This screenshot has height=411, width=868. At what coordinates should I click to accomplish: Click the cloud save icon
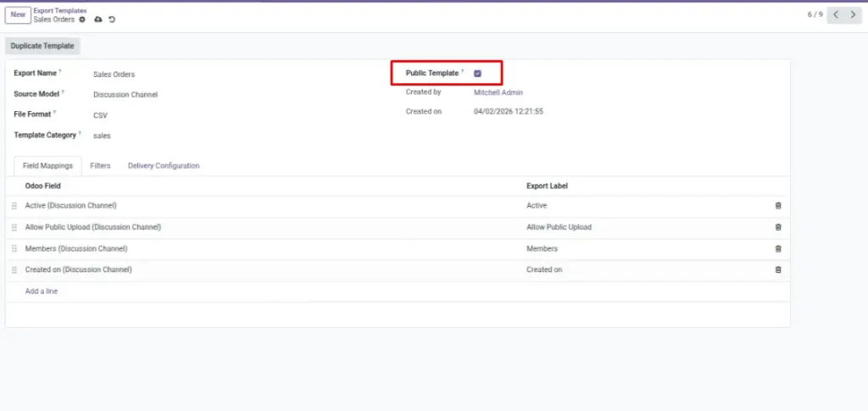point(98,19)
